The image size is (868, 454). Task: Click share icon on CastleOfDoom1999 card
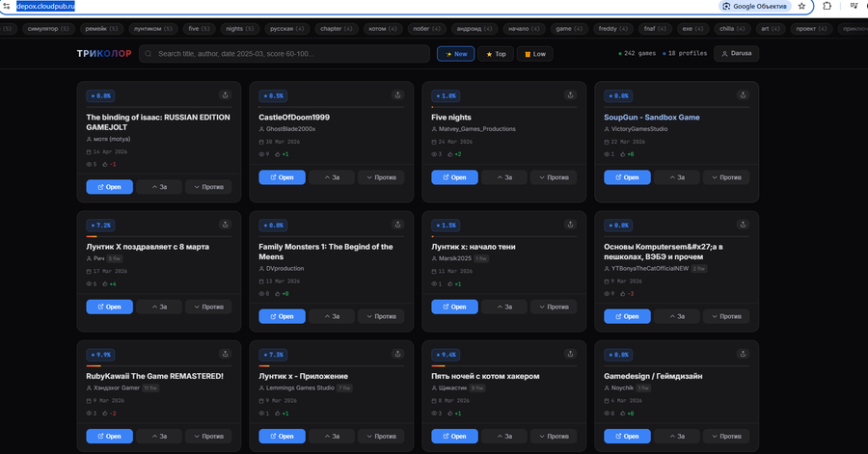[397, 95]
